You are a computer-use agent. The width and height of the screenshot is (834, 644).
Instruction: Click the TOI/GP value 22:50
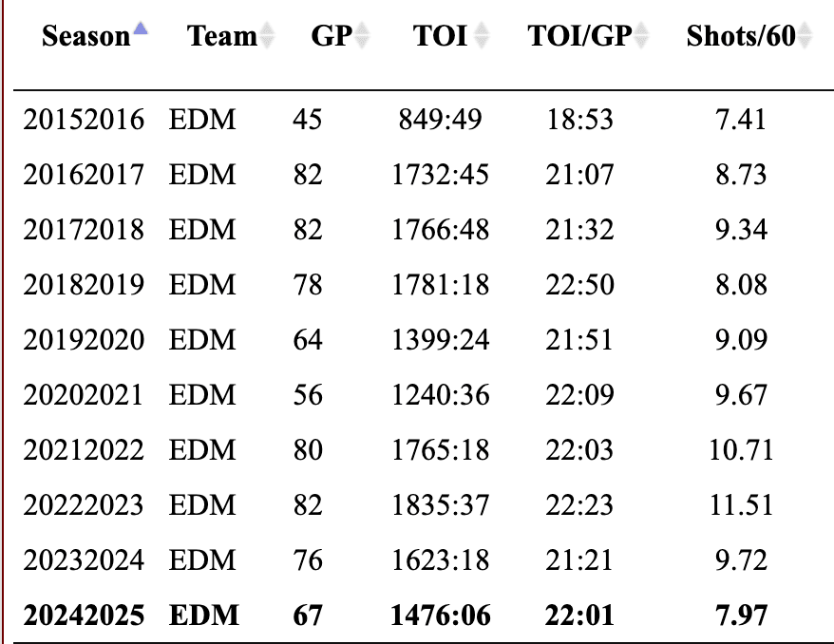pos(580,285)
